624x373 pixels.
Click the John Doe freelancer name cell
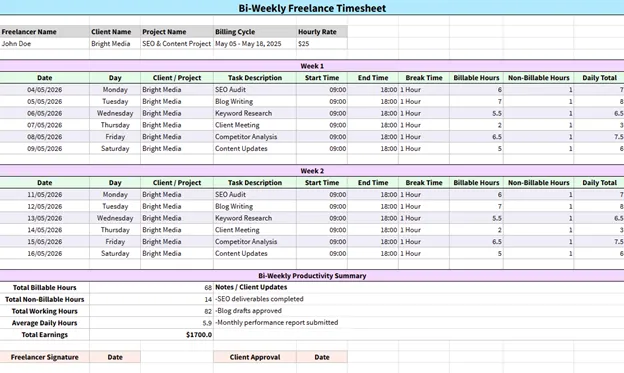(45, 44)
